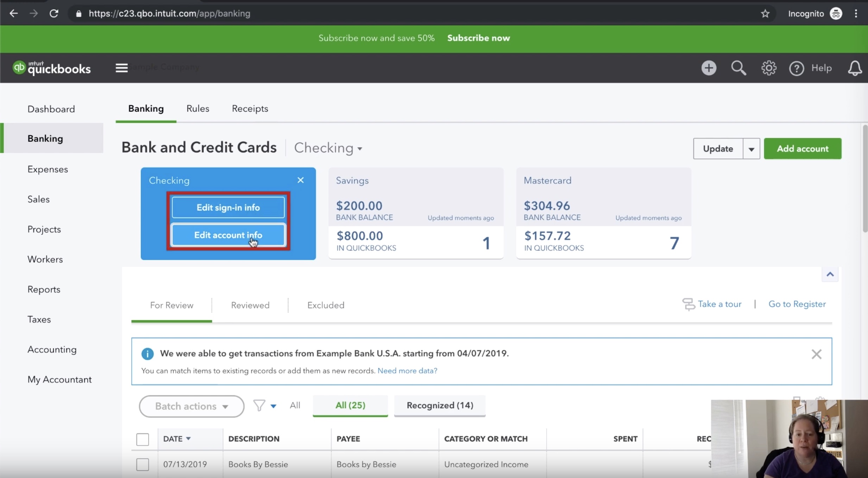Open Taxes in the sidebar
Viewport: 868px width, 478px height.
coord(39,320)
